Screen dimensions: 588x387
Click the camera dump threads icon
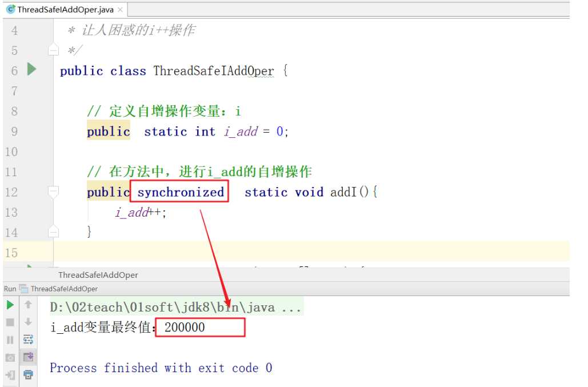[10, 357]
